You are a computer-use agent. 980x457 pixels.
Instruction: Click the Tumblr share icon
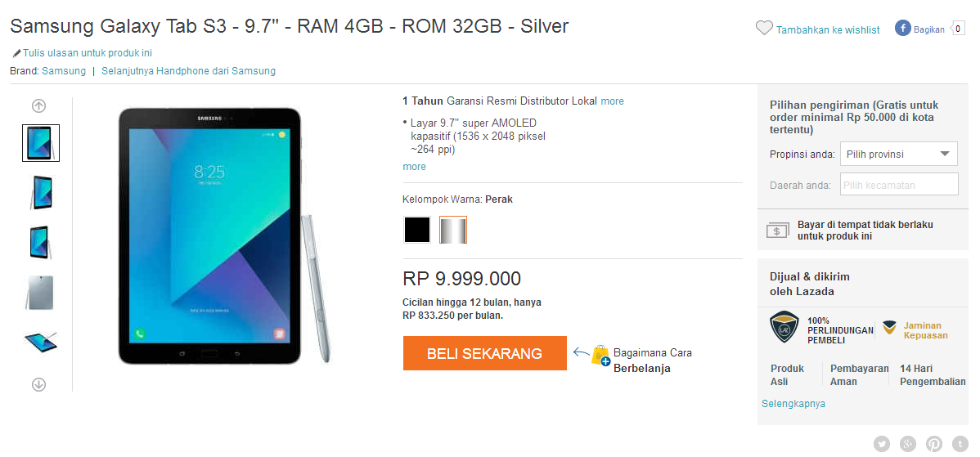[x=960, y=444]
